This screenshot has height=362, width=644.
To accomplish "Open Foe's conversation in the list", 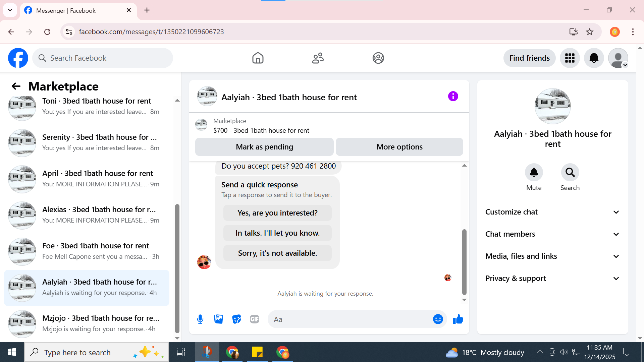I will click(87, 251).
